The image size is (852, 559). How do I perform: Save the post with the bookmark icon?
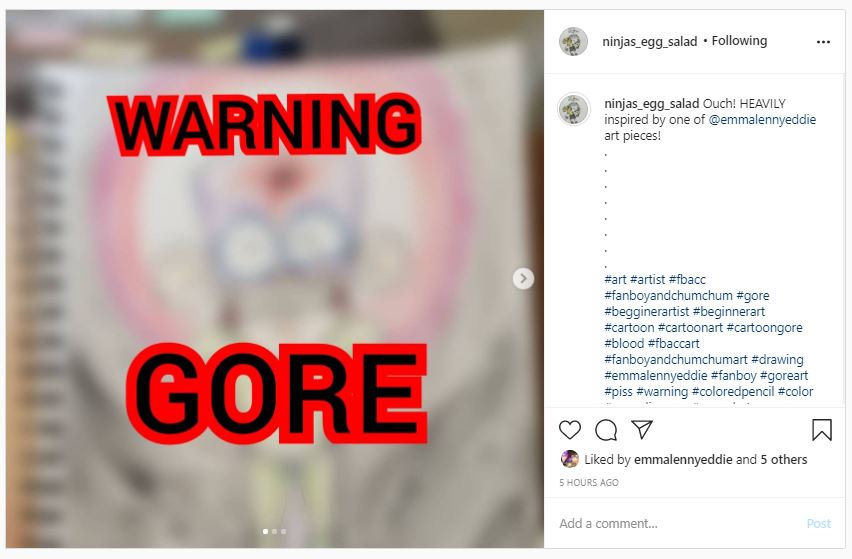click(822, 430)
